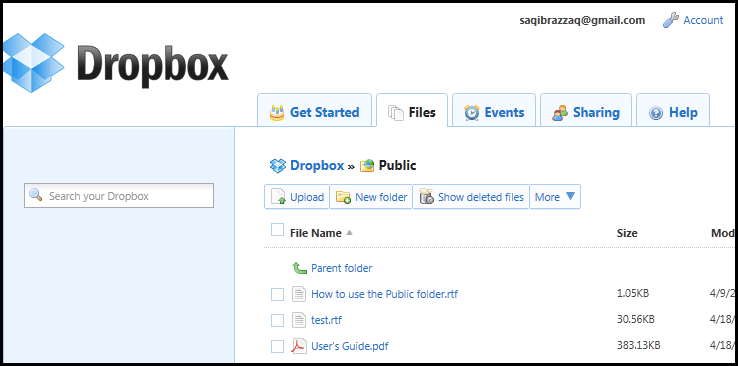Open the test.rtf file link
This screenshot has width=738, height=366.
pos(326,320)
